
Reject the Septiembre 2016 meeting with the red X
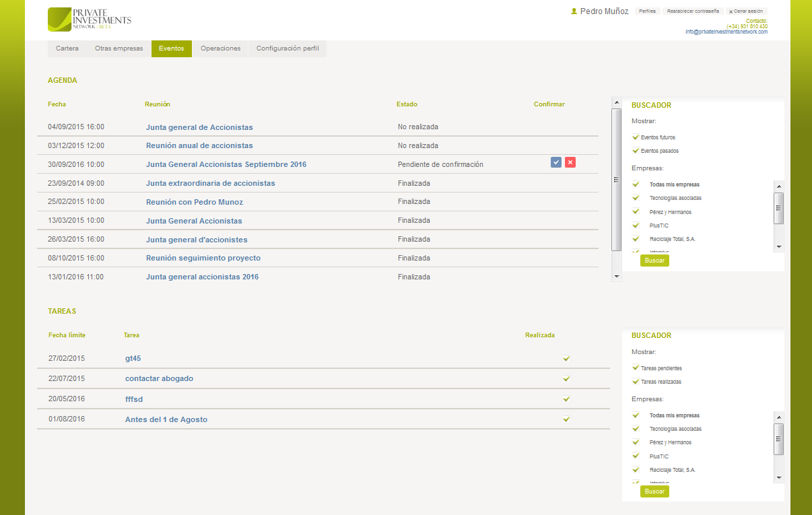pyautogui.click(x=570, y=162)
